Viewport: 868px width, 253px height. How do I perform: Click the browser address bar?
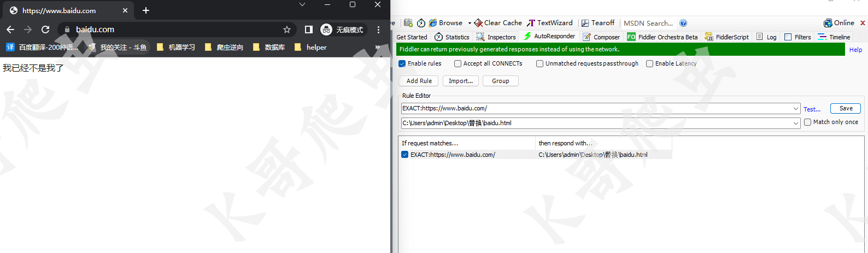(175, 30)
